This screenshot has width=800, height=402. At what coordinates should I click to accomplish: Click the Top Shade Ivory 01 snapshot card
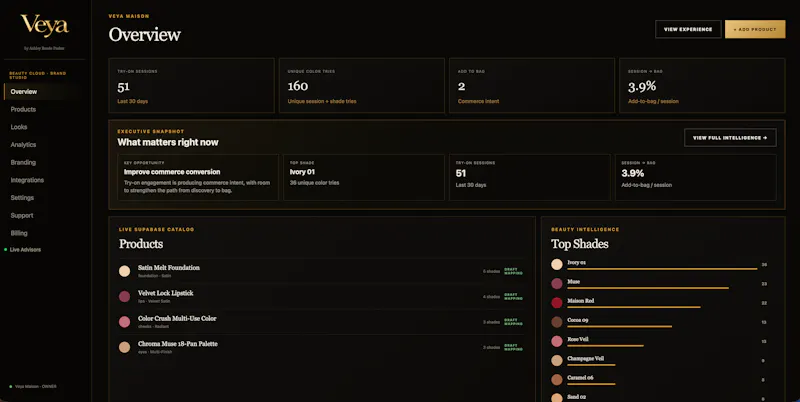tap(364, 177)
